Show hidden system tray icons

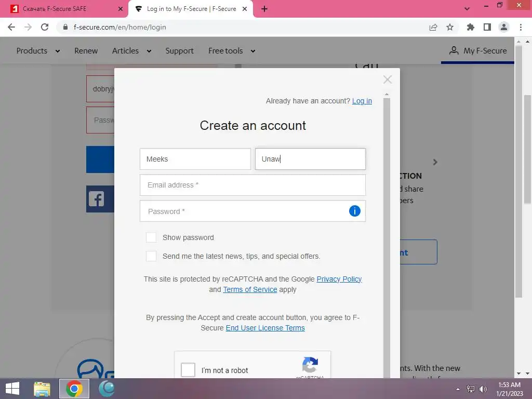pos(458,389)
